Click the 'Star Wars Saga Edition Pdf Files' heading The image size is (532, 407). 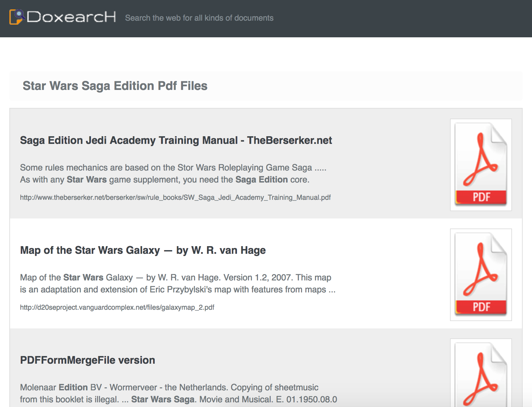point(115,86)
